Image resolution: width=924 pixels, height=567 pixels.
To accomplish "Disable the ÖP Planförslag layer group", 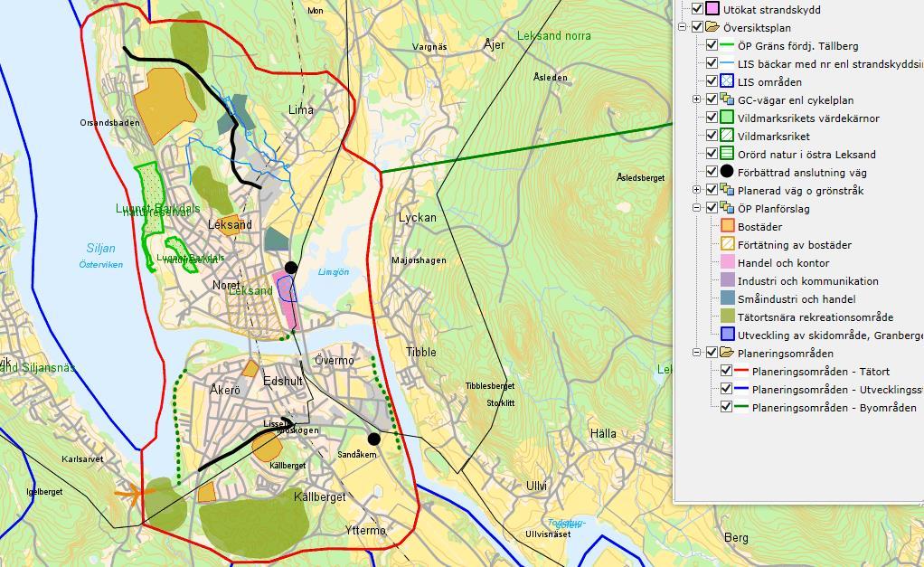I will coord(712,208).
